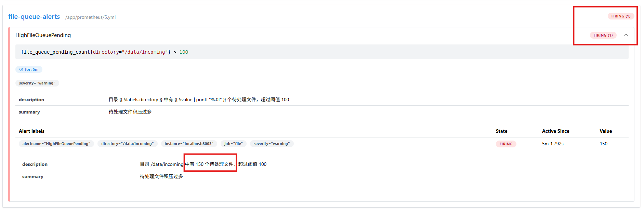Screen dimensions: 644x211
Task: Select the job="file" label badge
Action: click(233, 144)
